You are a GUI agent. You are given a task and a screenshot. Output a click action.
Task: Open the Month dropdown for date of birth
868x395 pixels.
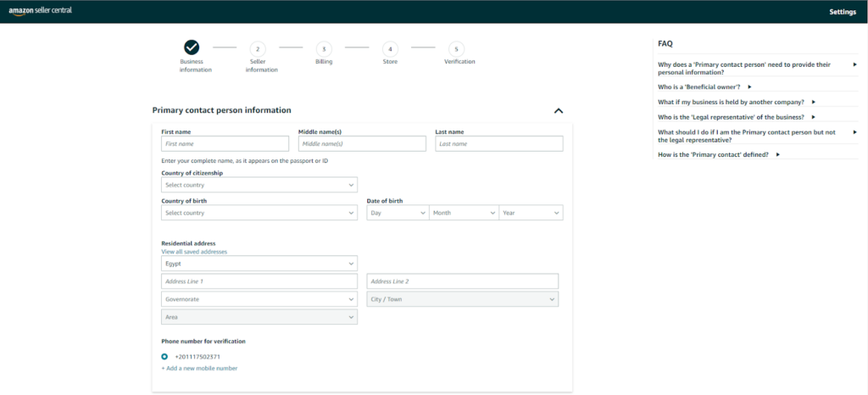pyautogui.click(x=464, y=213)
